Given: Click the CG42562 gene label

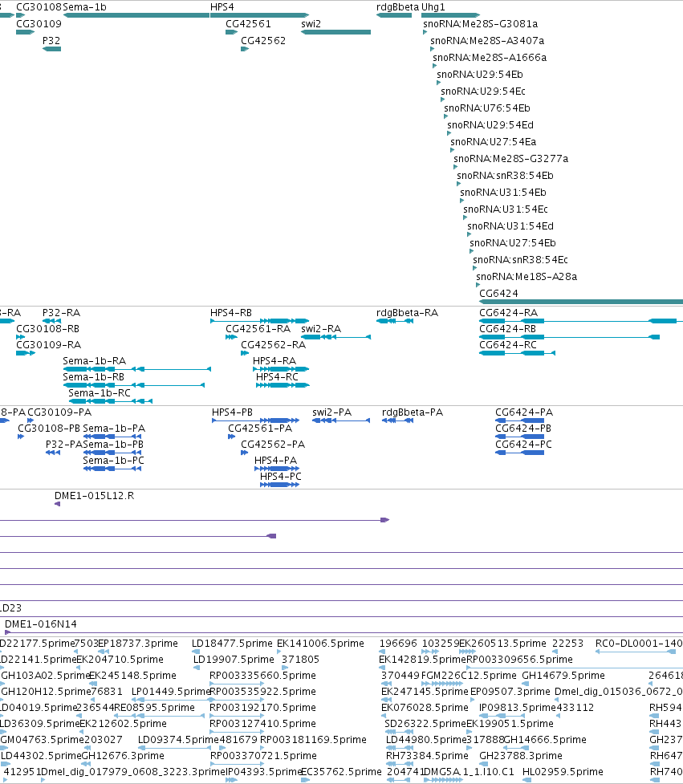Looking at the screenshot, I should tap(263, 41).
